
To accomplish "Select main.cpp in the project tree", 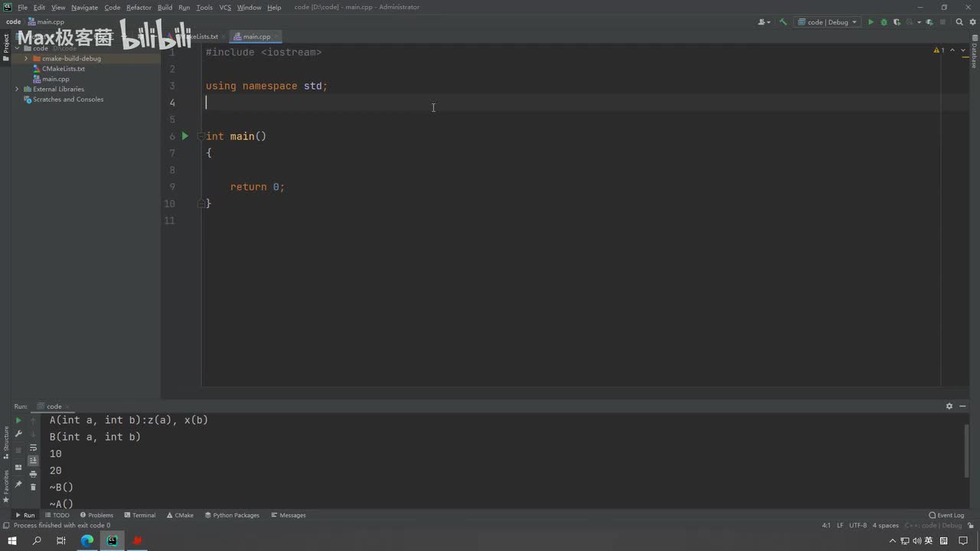I will coord(56,79).
